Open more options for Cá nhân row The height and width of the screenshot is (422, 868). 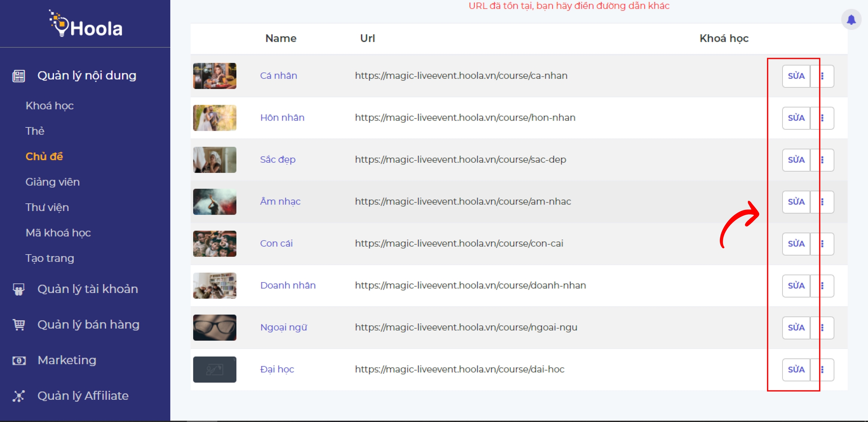click(822, 76)
